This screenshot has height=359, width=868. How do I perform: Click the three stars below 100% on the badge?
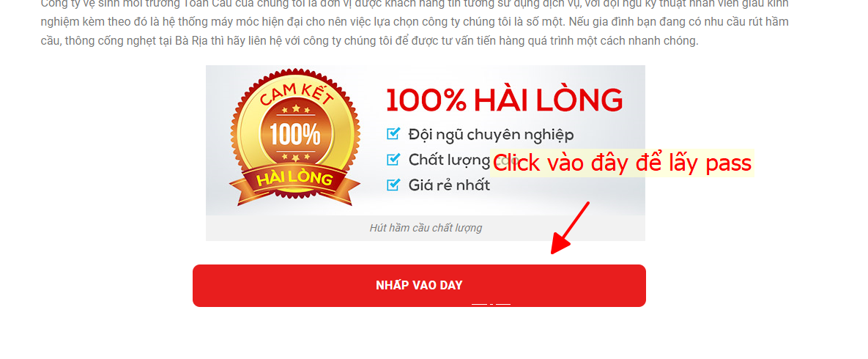tap(295, 157)
